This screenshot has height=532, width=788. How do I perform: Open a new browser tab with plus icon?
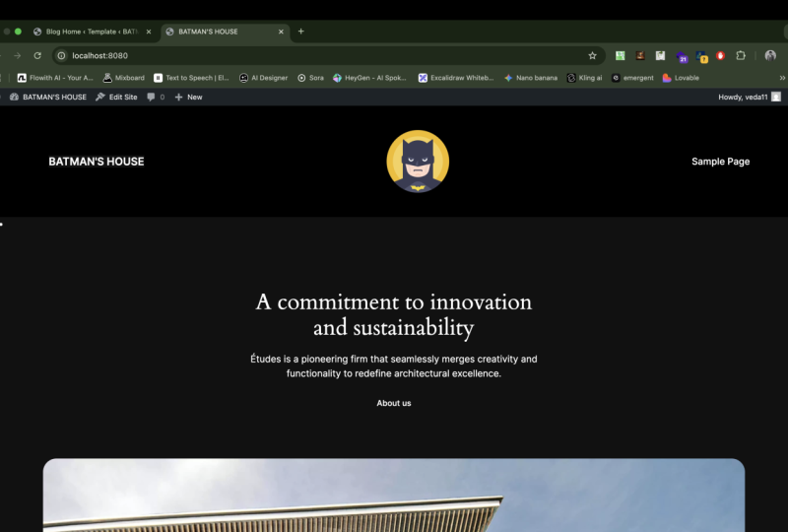point(301,32)
